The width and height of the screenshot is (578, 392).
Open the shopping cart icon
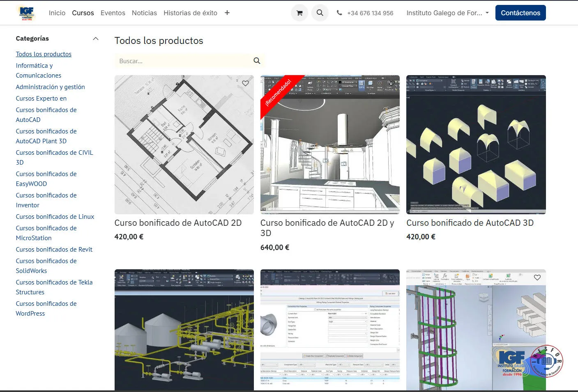point(299,13)
